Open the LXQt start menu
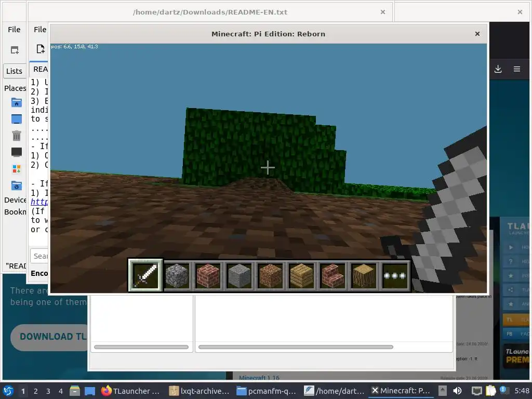This screenshot has width=532, height=399. 8,391
